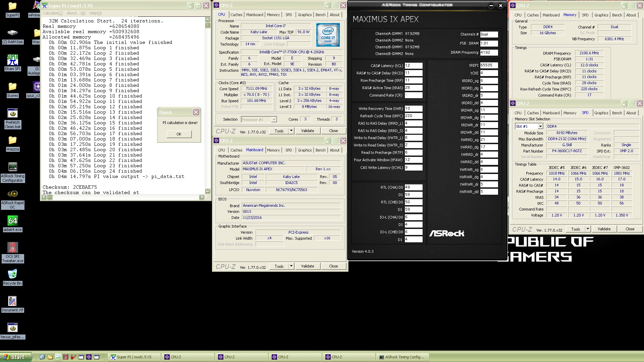Select the Prefetch Clean.bat desktop icon
Viewport: 644px width, 362px height.
[12, 119]
